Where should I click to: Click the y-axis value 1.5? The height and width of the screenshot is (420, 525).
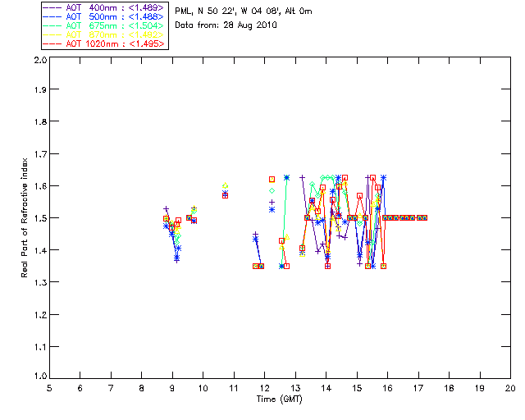(40, 218)
